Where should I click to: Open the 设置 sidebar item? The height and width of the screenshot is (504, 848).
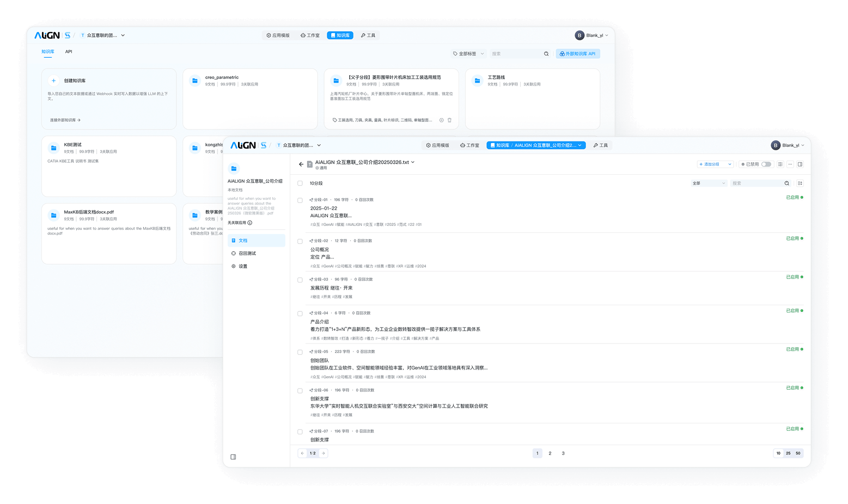(243, 267)
